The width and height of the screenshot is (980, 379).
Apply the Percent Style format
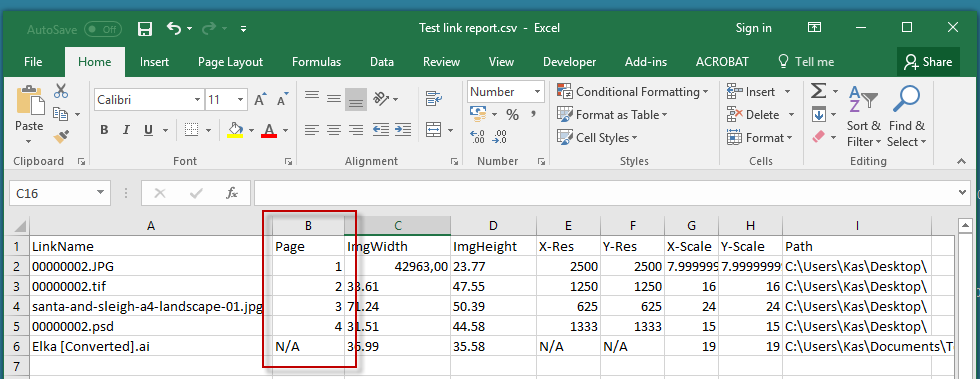pyautogui.click(x=512, y=115)
